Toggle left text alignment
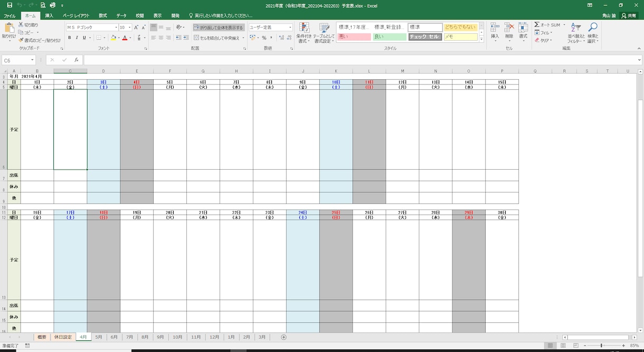Image resolution: width=644 pixels, height=352 pixels. pyautogui.click(x=154, y=38)
